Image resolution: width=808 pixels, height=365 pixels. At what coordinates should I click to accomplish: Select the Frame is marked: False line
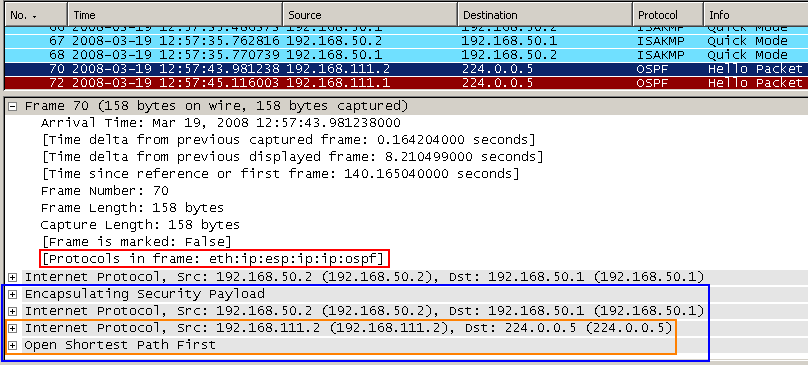click(x=136, y=242)
